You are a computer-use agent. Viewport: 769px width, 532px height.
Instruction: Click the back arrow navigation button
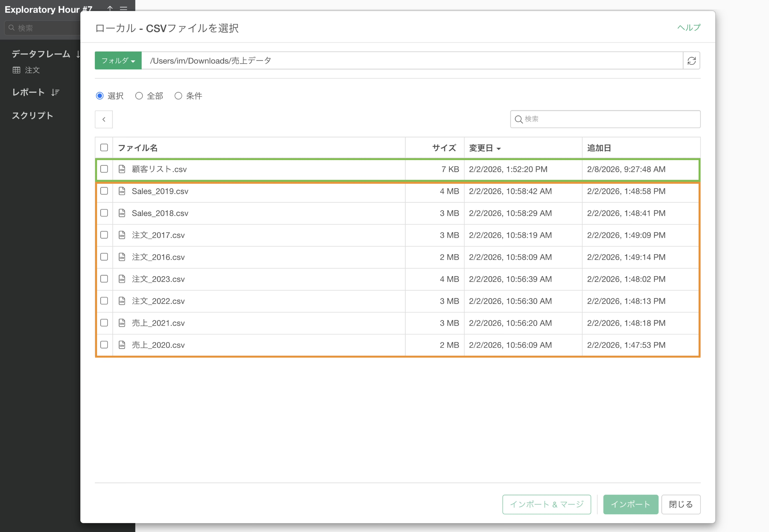tap(104, 119)
